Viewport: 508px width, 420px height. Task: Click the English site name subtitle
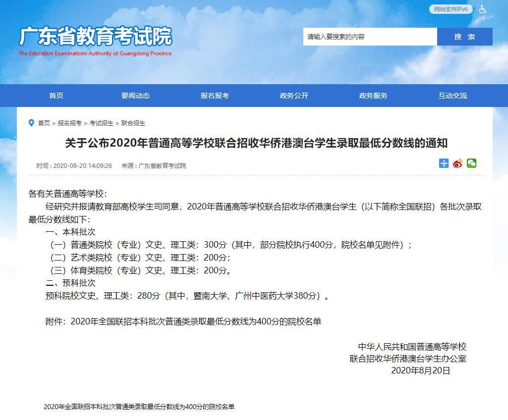pos(95,53)
